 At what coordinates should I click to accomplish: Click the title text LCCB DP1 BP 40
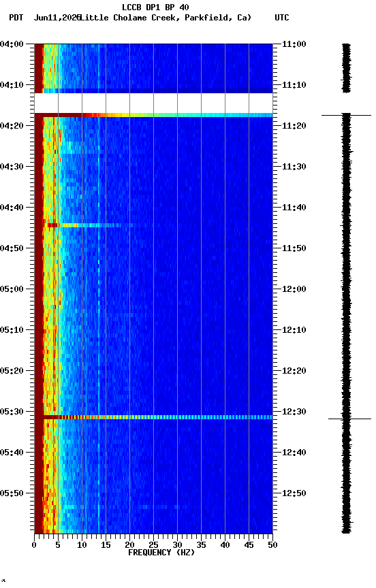(155, 7)
